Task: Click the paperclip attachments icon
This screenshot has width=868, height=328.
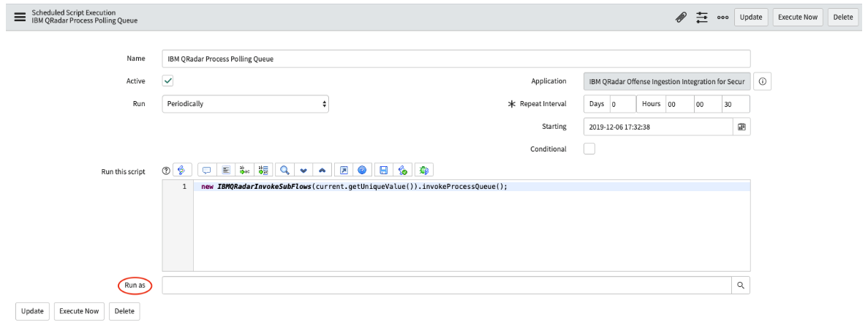Action: [x=681, y=17]
